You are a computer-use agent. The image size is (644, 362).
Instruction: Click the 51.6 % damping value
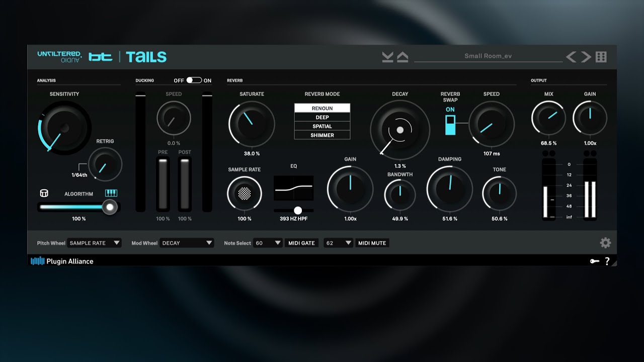450,219
